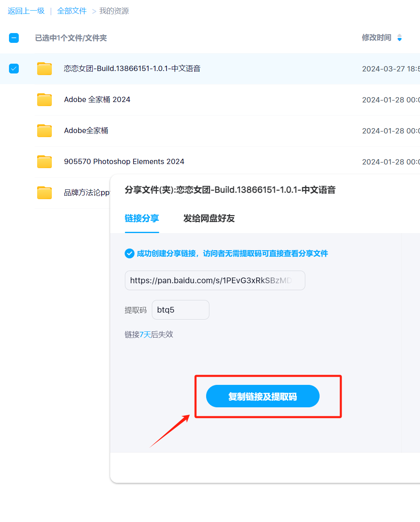420x522 pixels.
Task: Open the 全部文件 breadcrumb
Action: [x=72, y=11]
